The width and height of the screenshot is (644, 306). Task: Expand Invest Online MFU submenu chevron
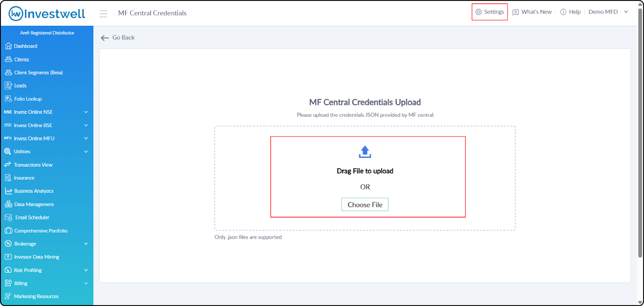tap(86, 138)
